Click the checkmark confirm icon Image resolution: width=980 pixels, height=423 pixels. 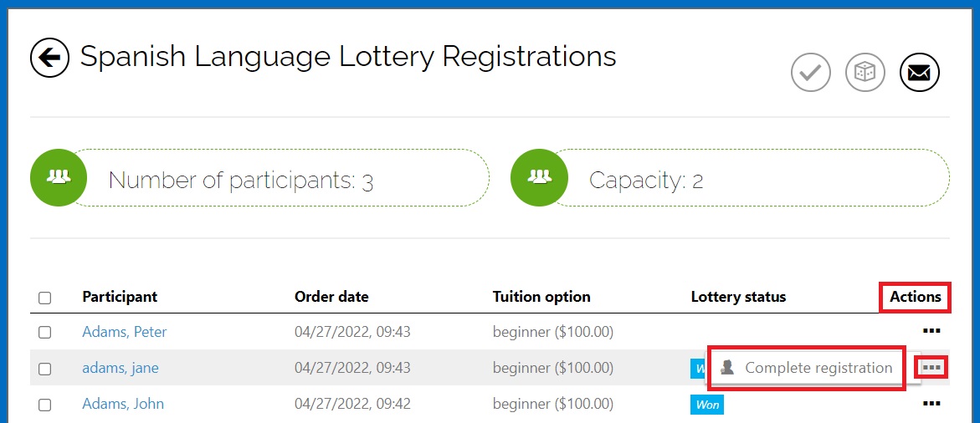[x=811, y=73]
